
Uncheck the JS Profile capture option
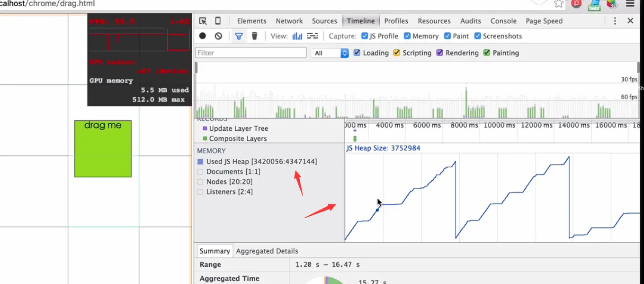pos(365,36)
